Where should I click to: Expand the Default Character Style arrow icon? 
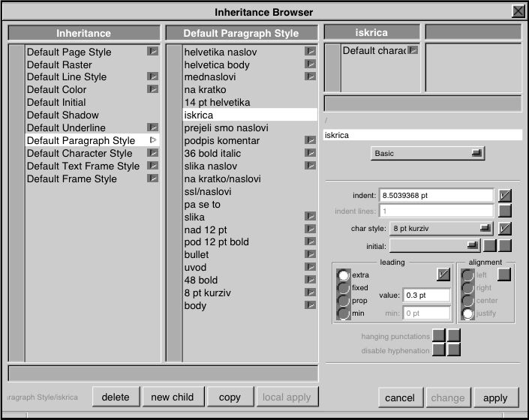coord(152,153)
